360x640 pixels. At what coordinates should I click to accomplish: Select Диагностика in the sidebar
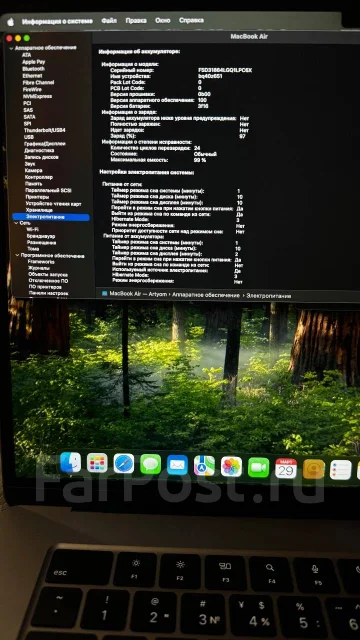39,150
